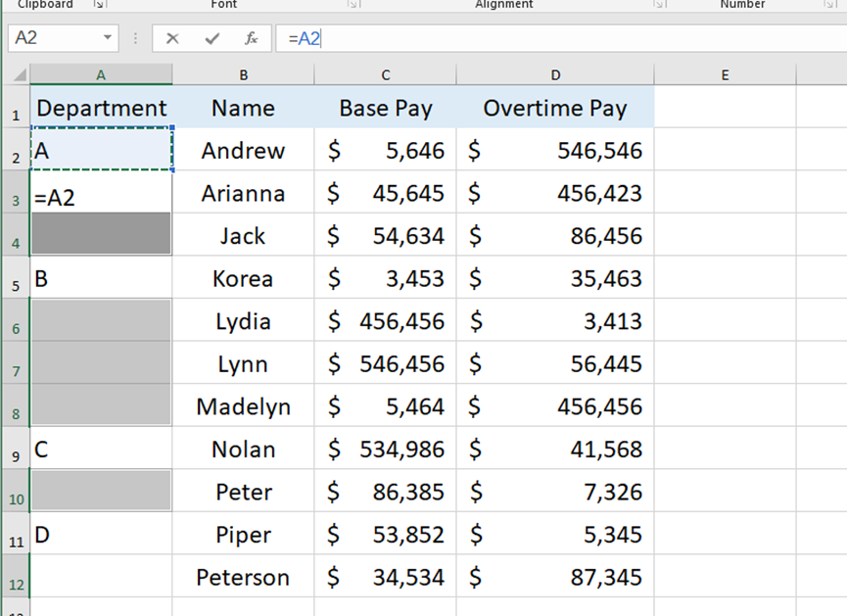Select all cells with the corner triangle
The height and width of the screenshot is (616, 847).
pos(20,74)
